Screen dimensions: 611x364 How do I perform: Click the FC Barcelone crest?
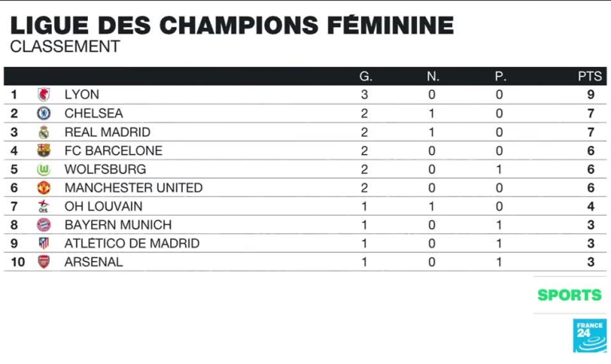pyautogui.click(x=44, y=150)
